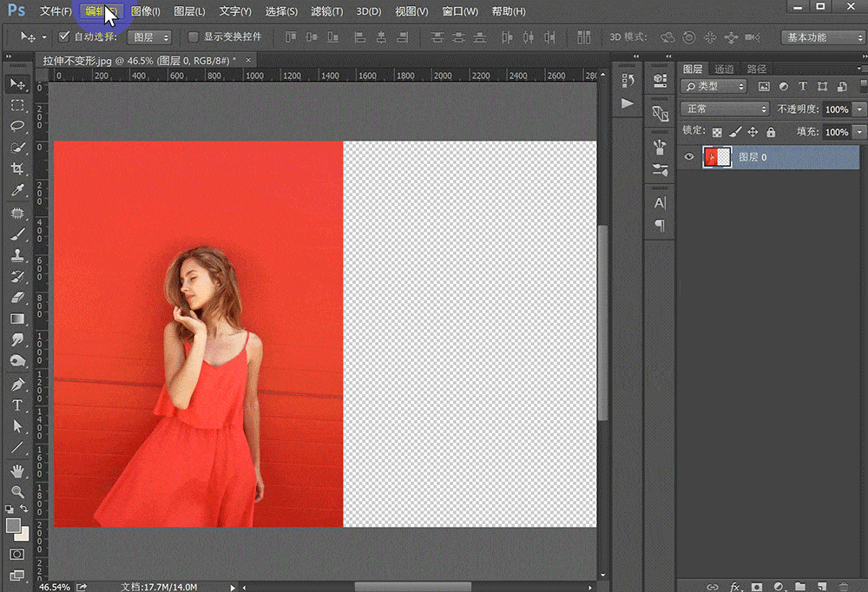Grab the Hand tool
This screenshot has height=592, width=868.
click(17, 471)
